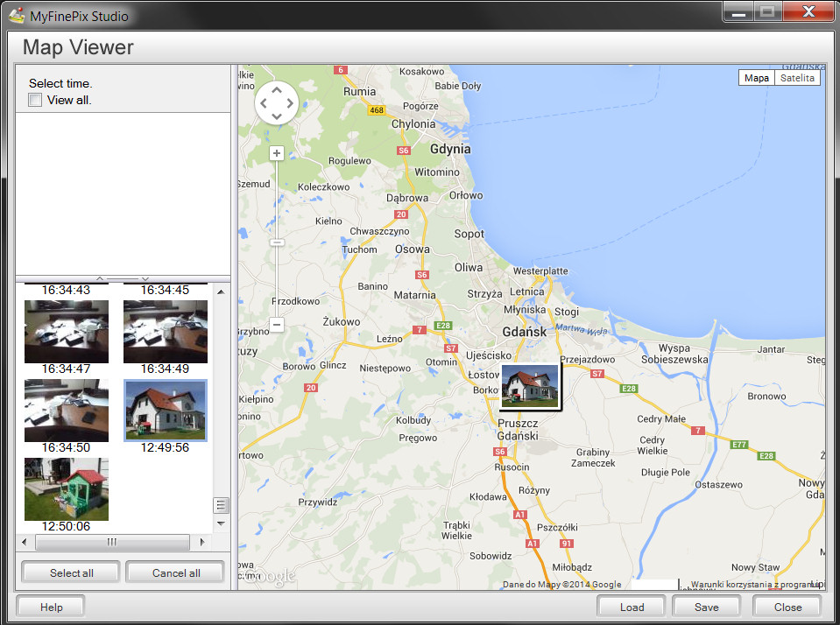
Task: Click the Kolbudy label on the map
Action: point(413,420)
